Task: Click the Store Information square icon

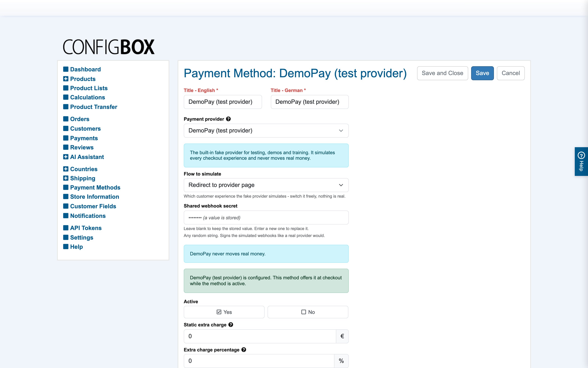Action: point(66,196)
